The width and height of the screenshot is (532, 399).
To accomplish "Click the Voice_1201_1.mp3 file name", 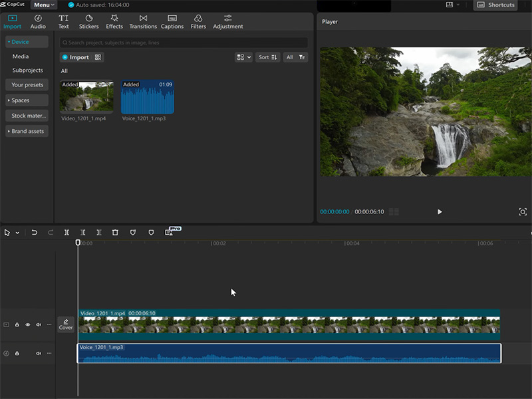I will [x=144, y=118].
